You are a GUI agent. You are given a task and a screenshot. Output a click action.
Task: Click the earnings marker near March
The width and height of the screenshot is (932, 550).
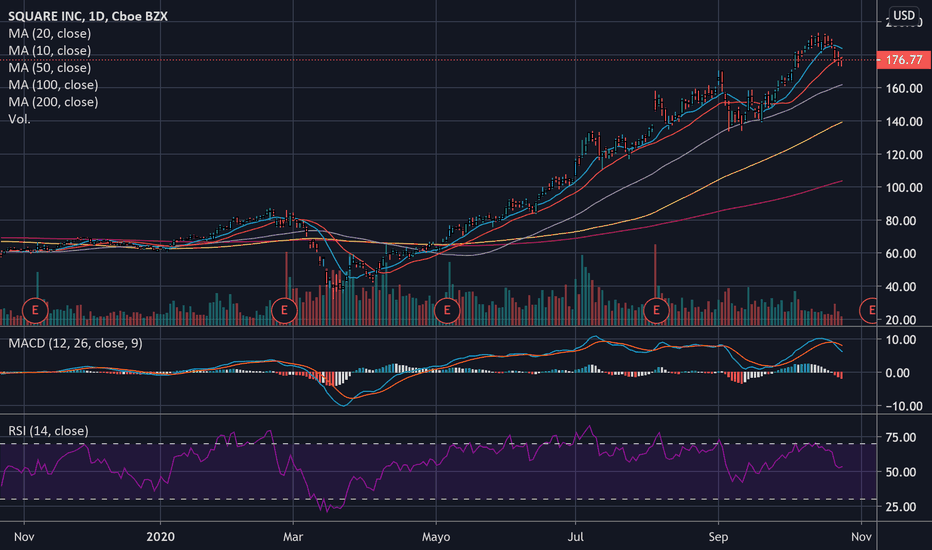coord(284,310)
